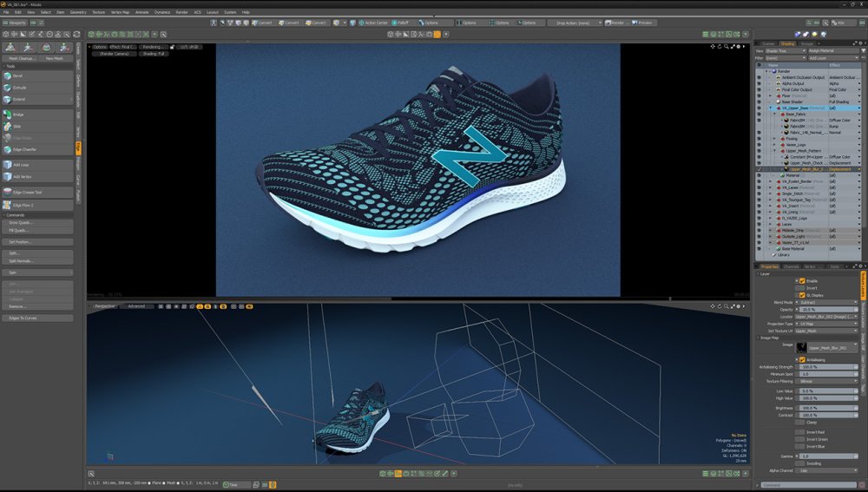This screenshot has width=868, height=492.
Task: Open the Blend Mode dropdown
Action: (826, 303)
